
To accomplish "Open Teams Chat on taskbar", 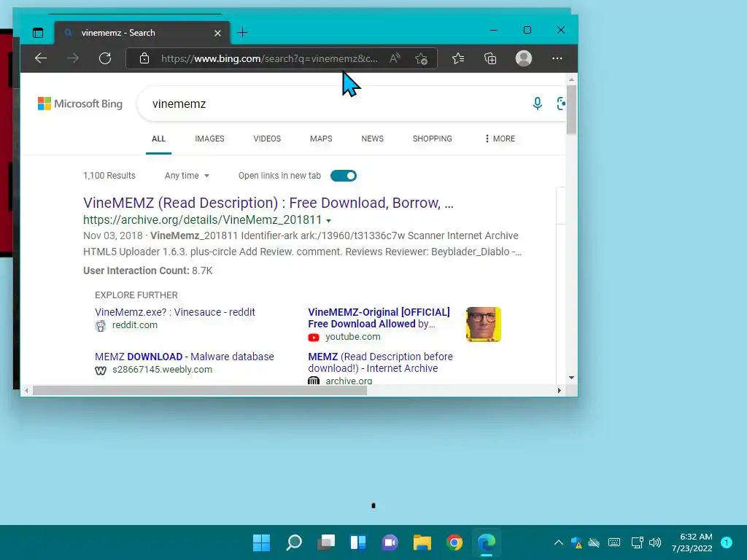I will click(390, 542).
